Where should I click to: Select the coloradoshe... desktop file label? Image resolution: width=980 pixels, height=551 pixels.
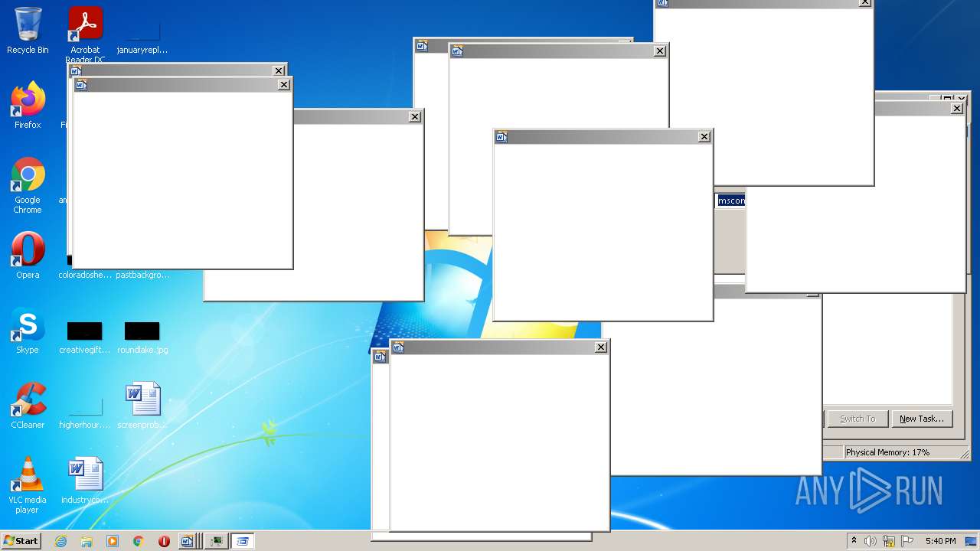click(85, 275)
